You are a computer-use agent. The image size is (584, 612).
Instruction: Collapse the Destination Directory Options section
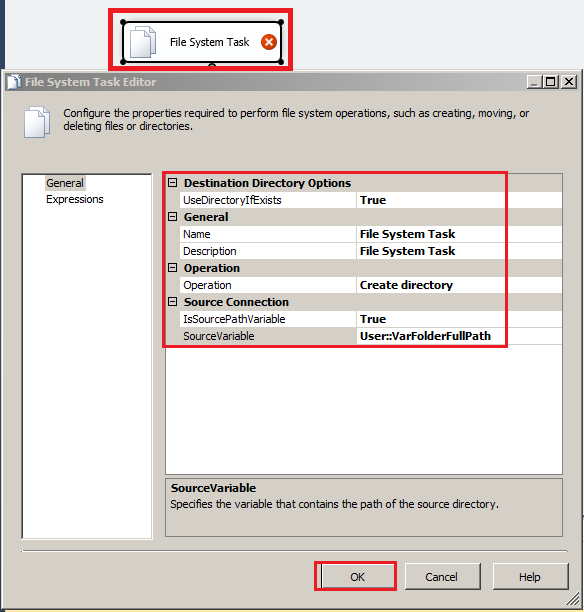(173, 183)
